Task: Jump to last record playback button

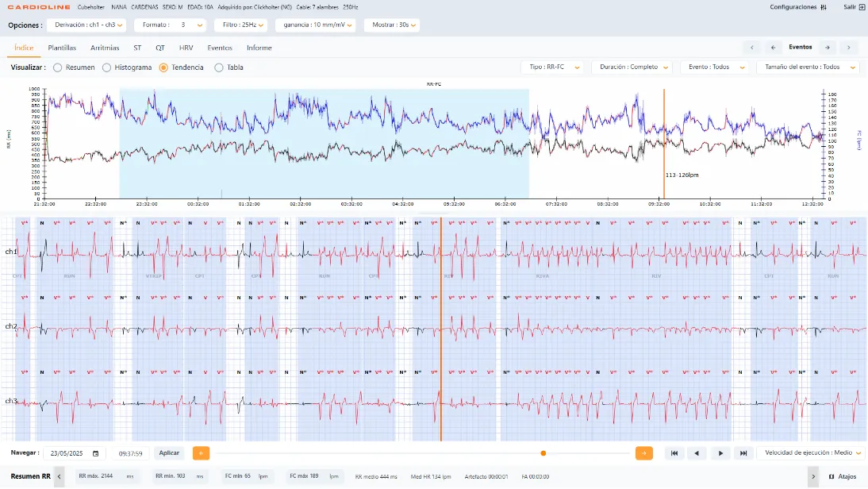Action: point(743,453)
